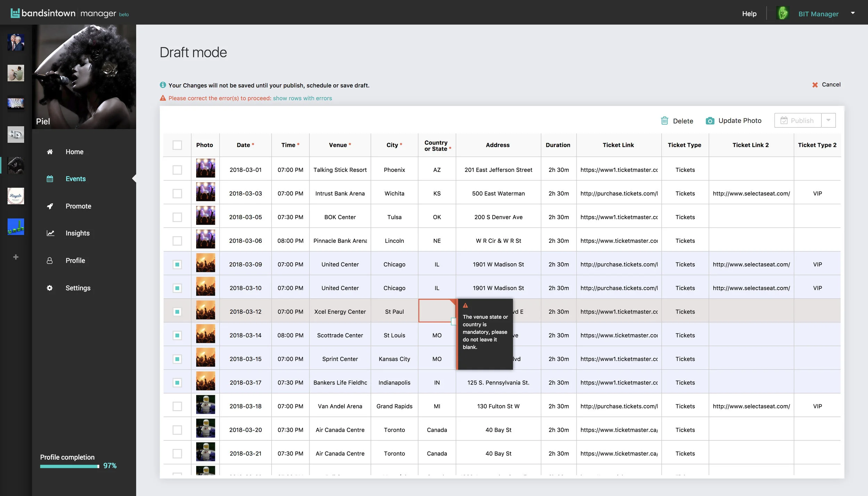
Task: Click show rows with errors link
Action: pos(302,98)
